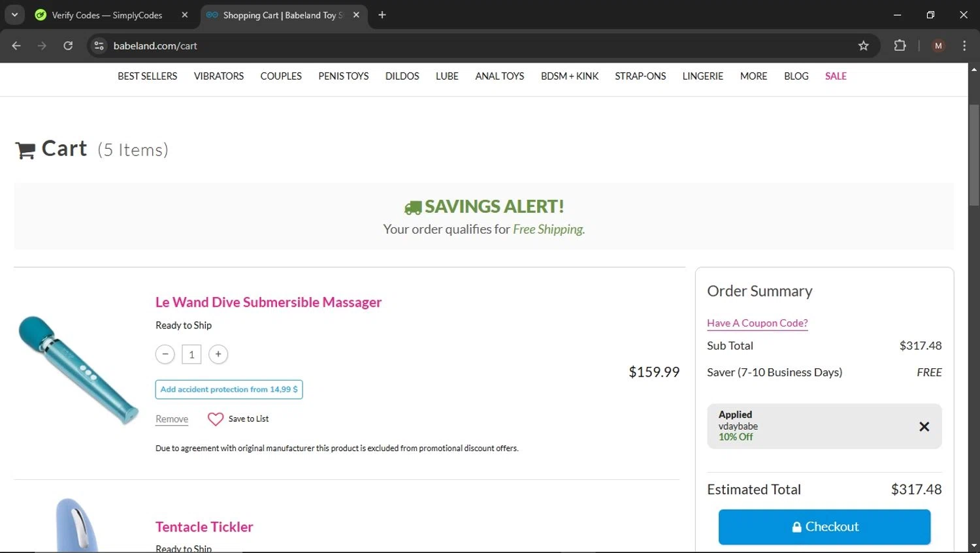Add accident protection from 14,99 $
This screenshot has width=980, height=553.
click(x=229, y=389)
